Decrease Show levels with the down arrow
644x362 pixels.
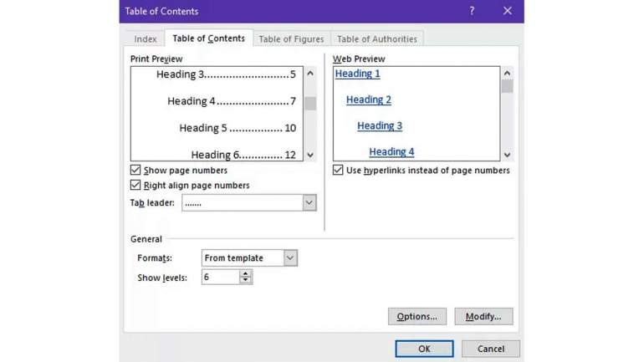(245, 280)
